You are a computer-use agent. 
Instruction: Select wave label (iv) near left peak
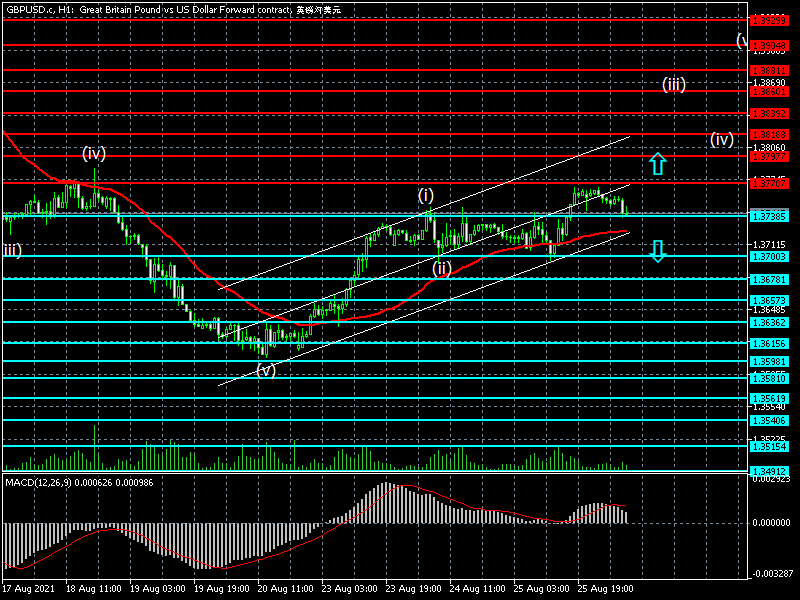click(94, 153)
